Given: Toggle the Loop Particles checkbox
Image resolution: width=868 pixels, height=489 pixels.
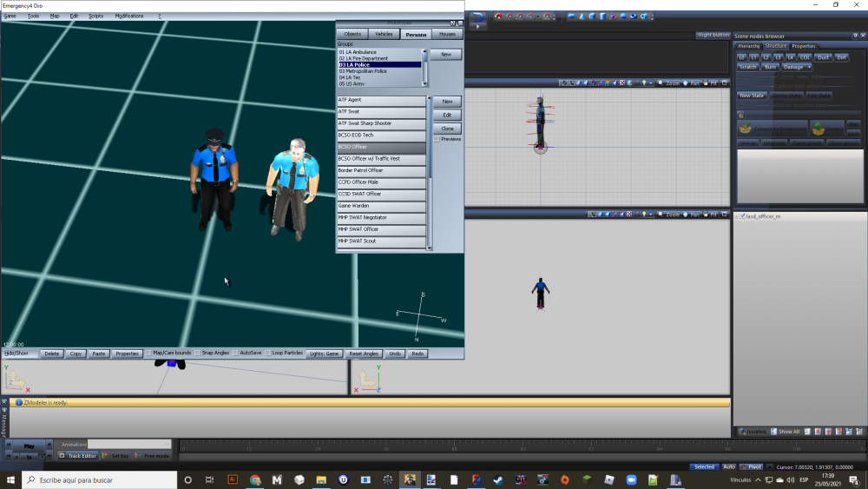Looking at the screenshot, I should [268, 354].
